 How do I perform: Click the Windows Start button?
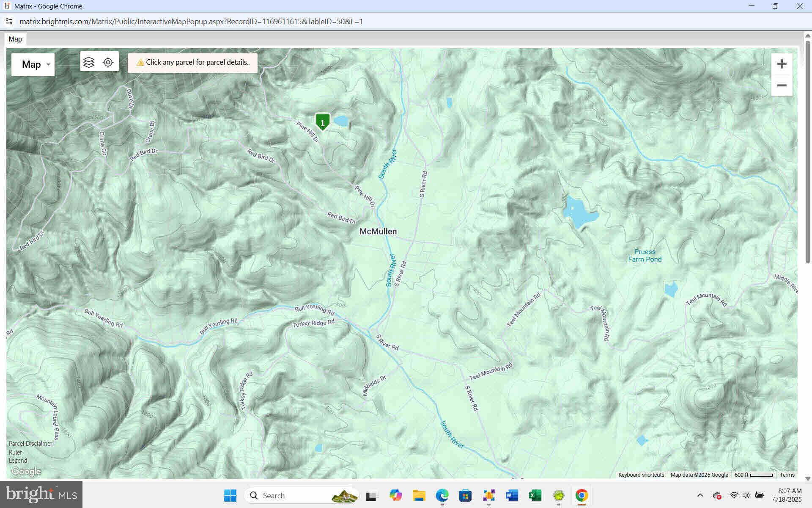coord(230,495)
